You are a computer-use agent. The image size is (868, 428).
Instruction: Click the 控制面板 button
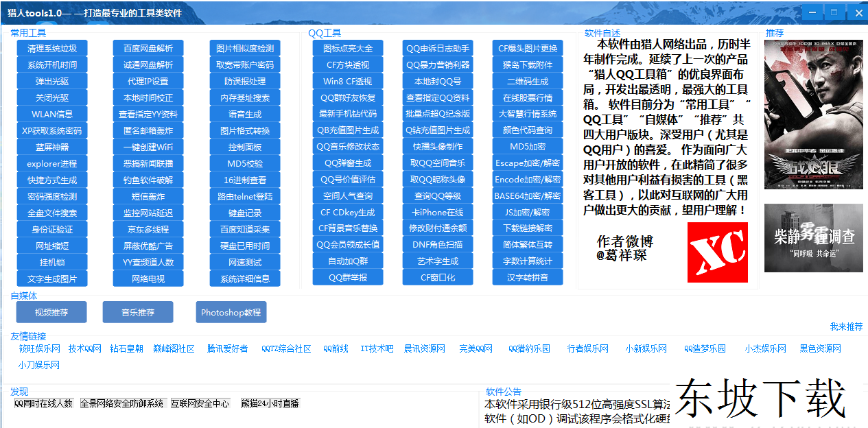pos(245,147)
